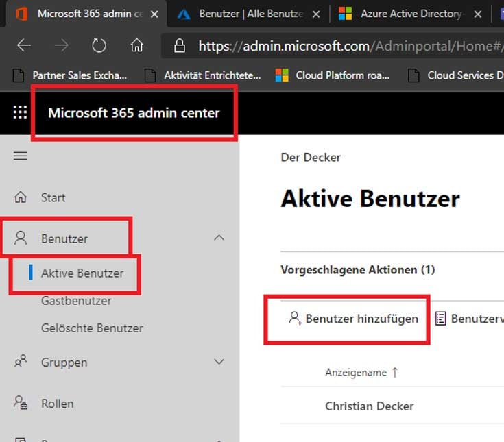Open the Cloud Services bookmark
Viewport: 504px width, 442px height.
point(455,75)
